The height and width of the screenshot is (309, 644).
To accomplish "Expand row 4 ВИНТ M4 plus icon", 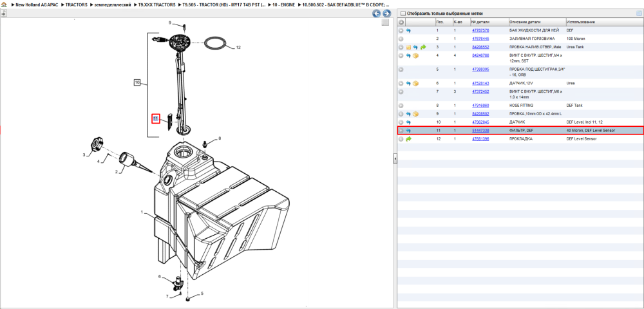I will 401,55.
